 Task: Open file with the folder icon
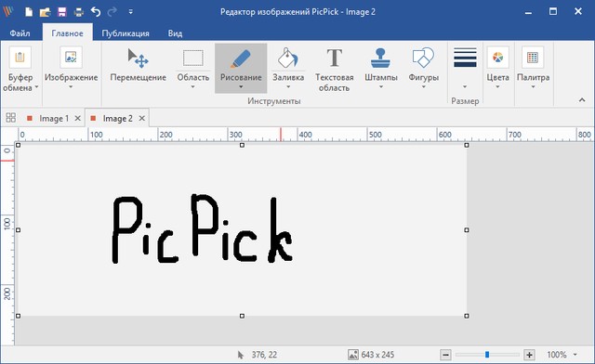tap(46, 12)
